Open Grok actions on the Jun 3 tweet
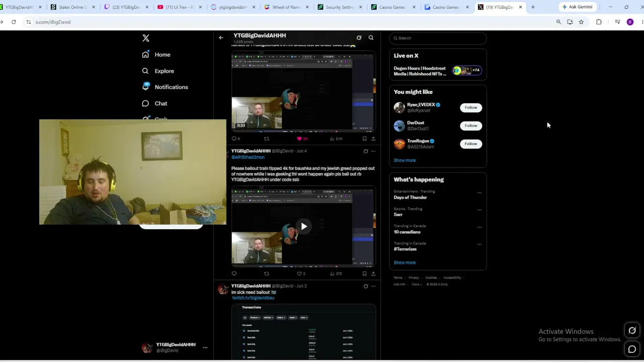Screen dimensions: 644x362 tap(366, 286)
